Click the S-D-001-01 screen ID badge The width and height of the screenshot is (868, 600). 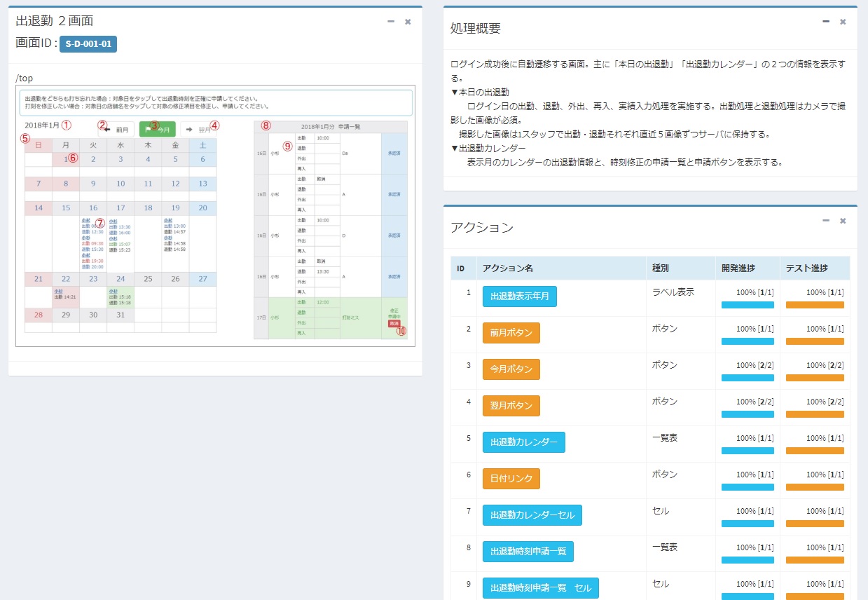(88, 43)
